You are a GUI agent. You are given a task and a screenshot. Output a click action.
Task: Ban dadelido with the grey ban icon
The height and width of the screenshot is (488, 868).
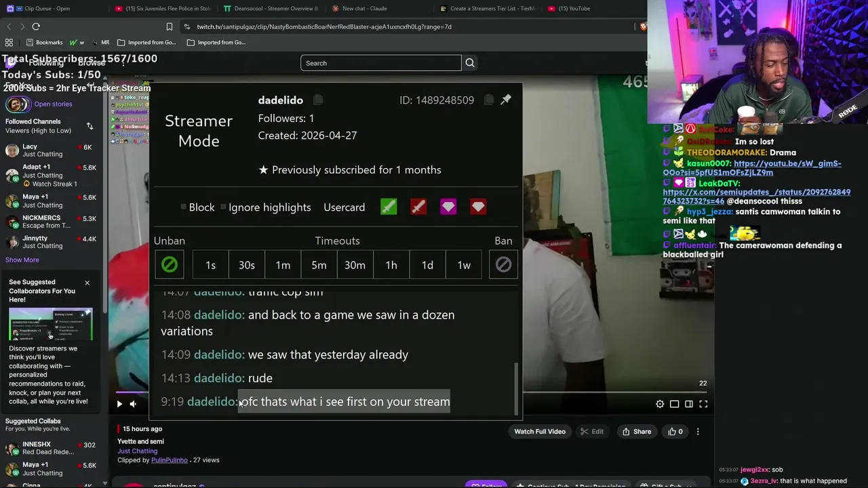tap(503, 265)
